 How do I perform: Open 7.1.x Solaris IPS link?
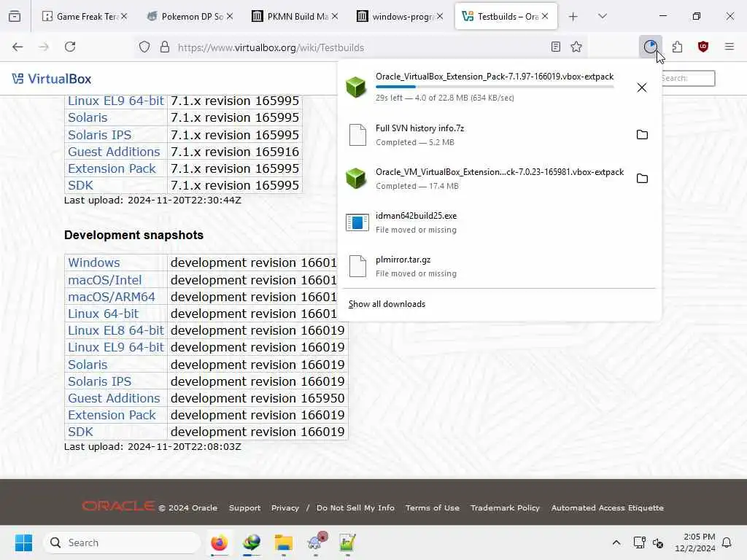(99, 135)
